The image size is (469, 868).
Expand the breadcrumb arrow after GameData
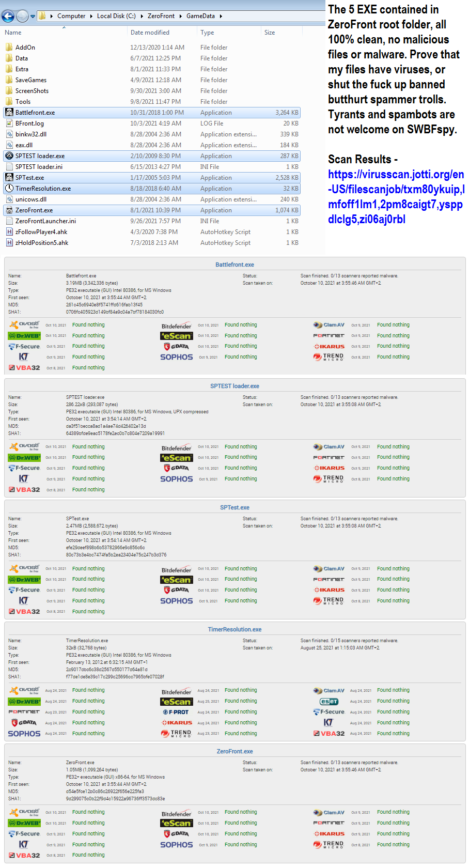click(221, 16)
